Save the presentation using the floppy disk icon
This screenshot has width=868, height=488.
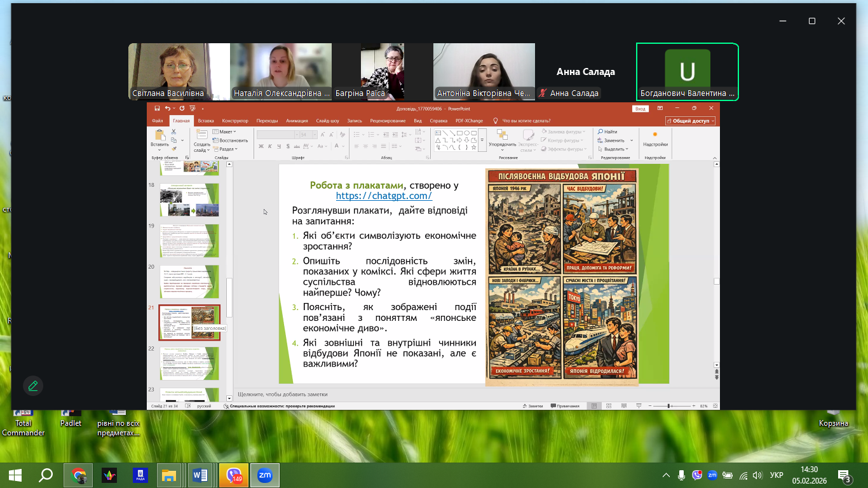[157, 109]
